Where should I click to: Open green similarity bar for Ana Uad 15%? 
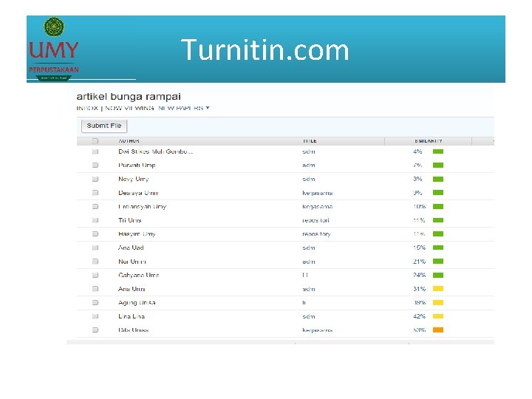coord(438,248)
